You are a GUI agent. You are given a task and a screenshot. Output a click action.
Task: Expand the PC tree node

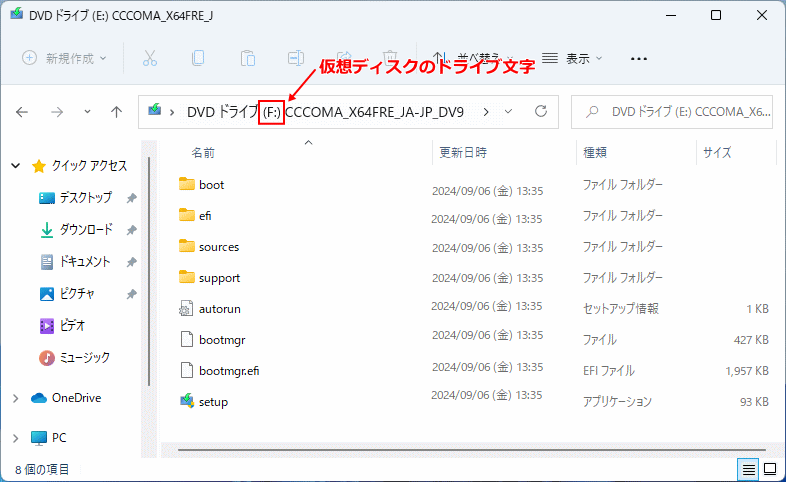[x=14, y=438]
